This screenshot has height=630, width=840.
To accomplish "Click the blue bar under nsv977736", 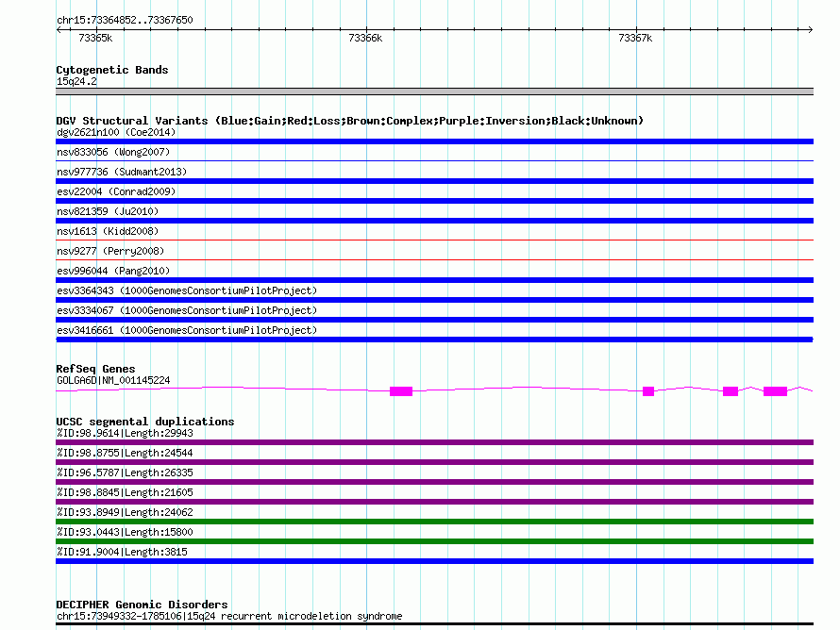I will 434,181.
